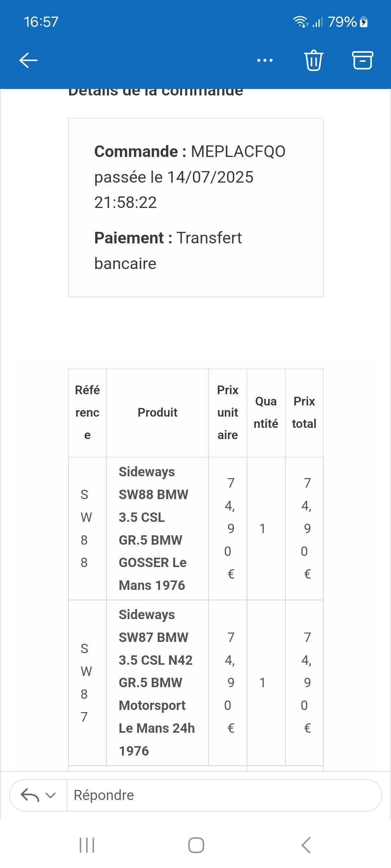
Task: Open the three-dot more options menu
Action: tap(265, 60)
